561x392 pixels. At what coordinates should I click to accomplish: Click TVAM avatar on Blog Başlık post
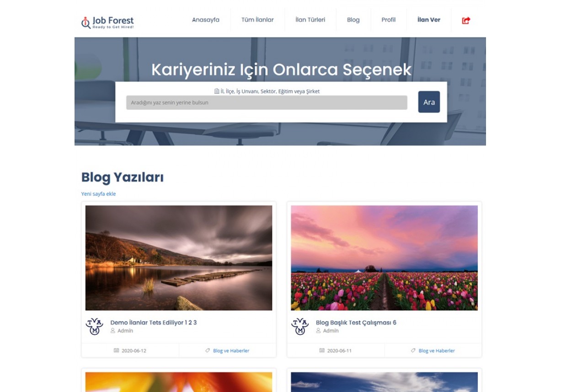point(300,326)
